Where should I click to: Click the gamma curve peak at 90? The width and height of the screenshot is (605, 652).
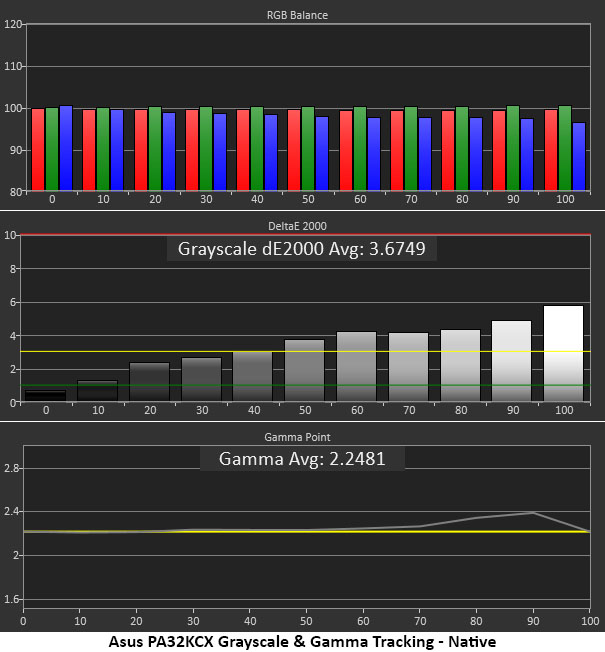(533, 513)
